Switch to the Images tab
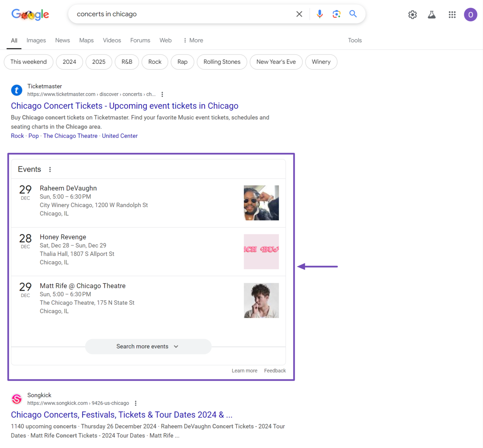 (x=36, y=40)
